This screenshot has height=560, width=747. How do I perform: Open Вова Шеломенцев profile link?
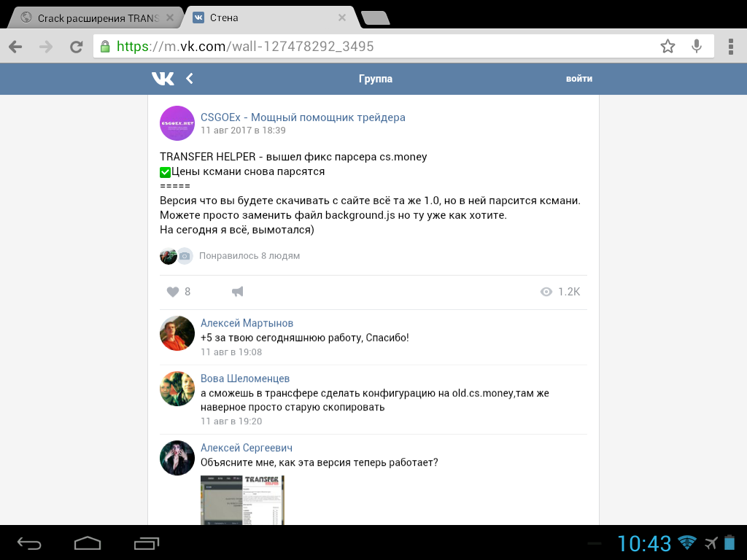(x=245, y=378)
